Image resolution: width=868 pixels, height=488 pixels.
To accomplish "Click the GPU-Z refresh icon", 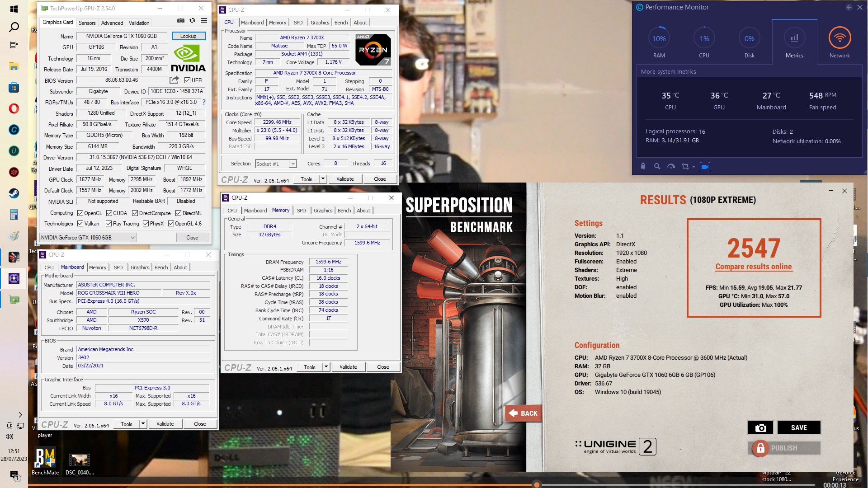I will point(192,20).
